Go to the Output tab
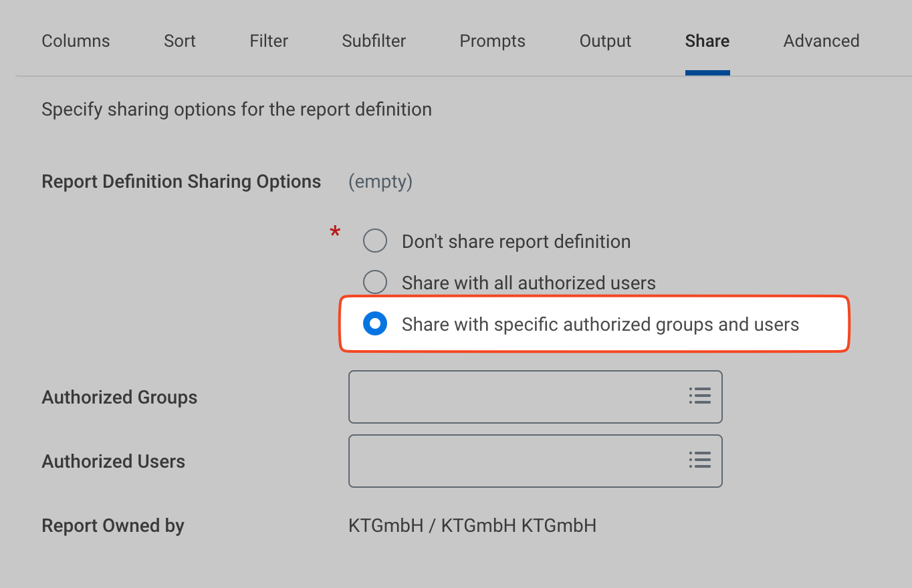Screen dimensions: 912x588 coord(605,41)
